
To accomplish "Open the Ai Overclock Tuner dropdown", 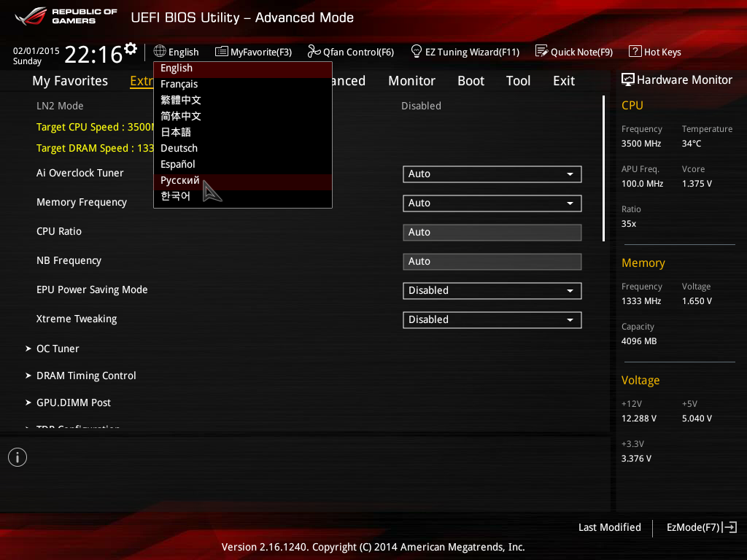I will (x=492, y=174).
